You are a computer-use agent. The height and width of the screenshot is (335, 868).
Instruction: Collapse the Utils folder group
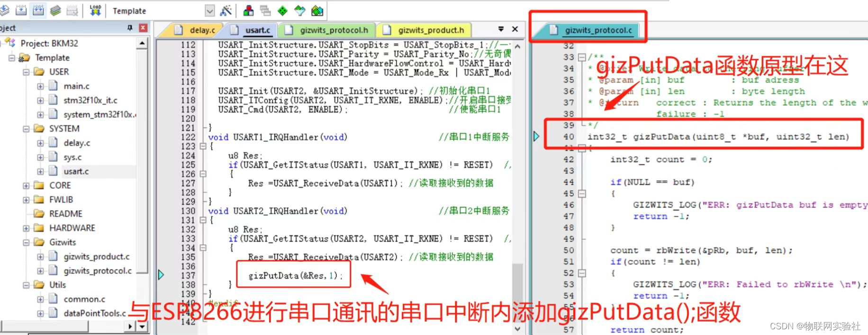pos(26,285)
